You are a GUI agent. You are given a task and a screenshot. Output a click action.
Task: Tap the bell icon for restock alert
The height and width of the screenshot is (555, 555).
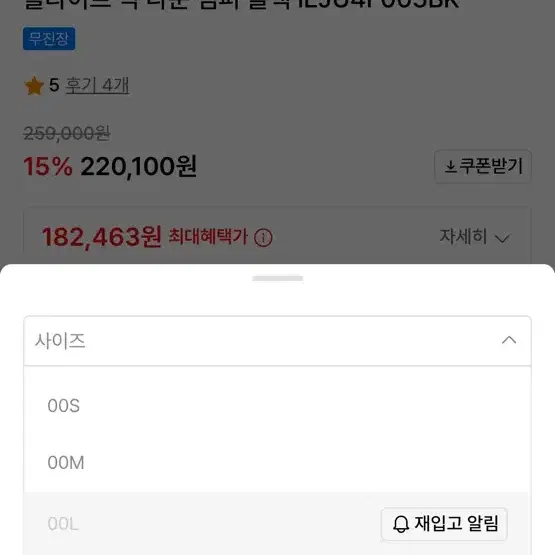[401, 524]
